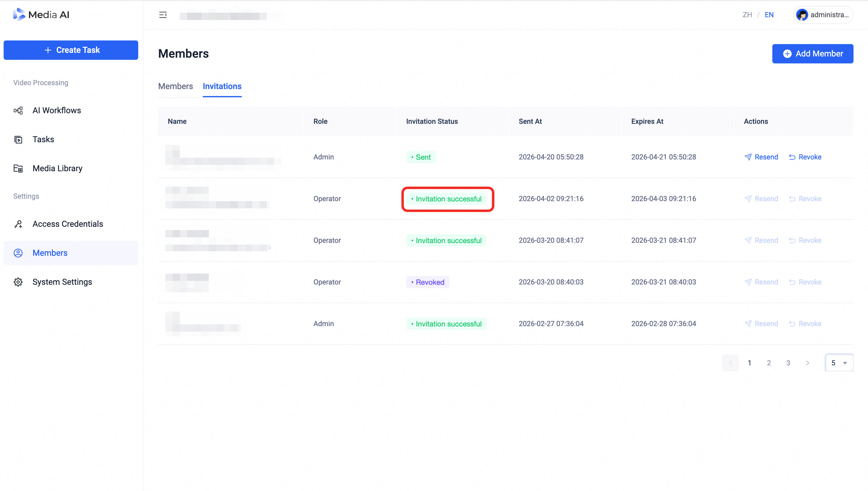
Task: Select the Invitations tab
Action: click(x=222, y=86)
